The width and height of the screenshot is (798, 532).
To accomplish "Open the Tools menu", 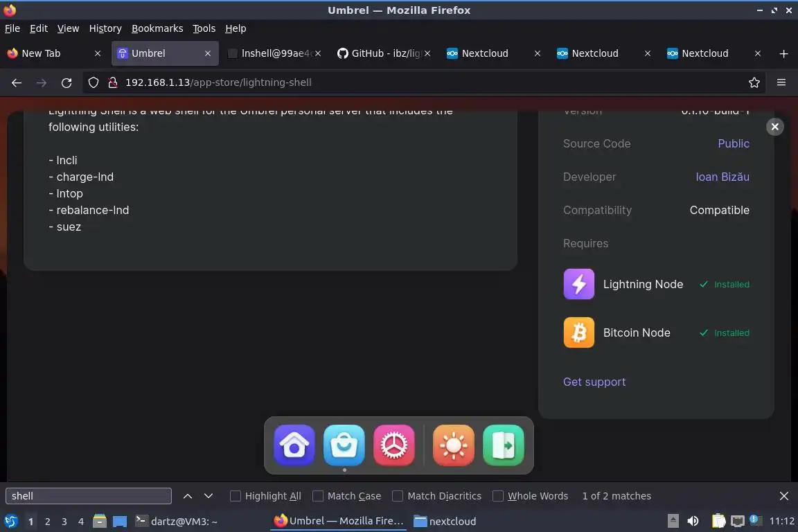I will (x=204, y=28).
